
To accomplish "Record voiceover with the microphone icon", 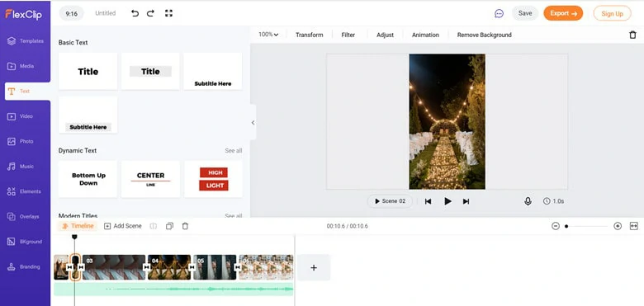I will click(528, 201).
